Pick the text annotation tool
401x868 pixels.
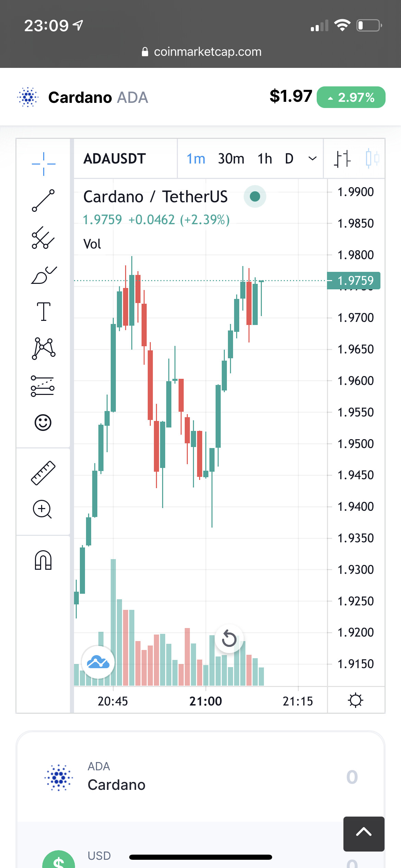coord(44,312)
